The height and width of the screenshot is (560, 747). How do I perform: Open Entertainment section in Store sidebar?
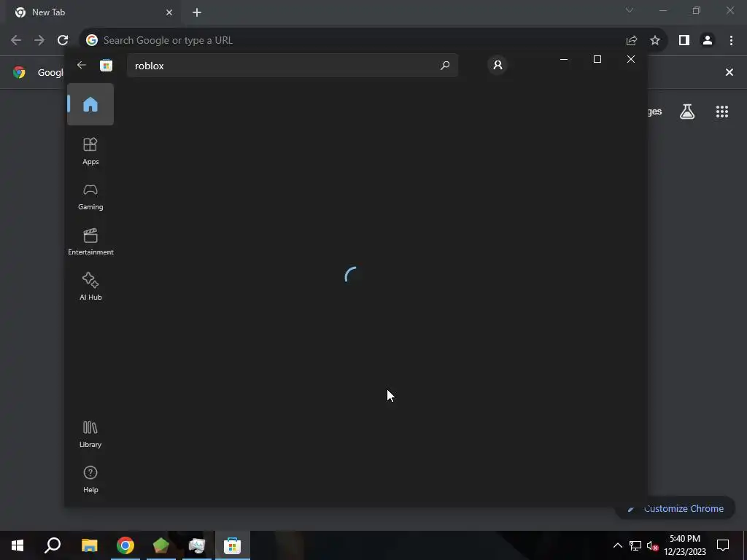click(x=90, y=241)
